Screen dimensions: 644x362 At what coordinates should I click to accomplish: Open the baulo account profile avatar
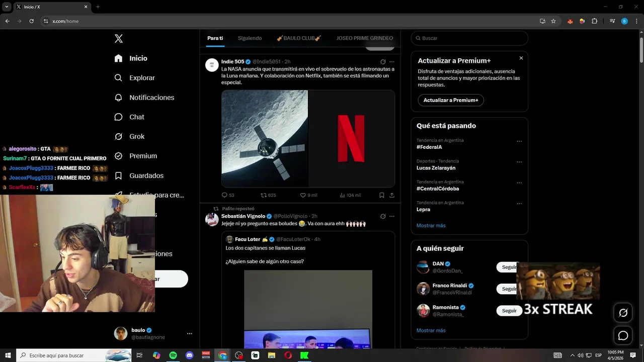pos(121,333)
